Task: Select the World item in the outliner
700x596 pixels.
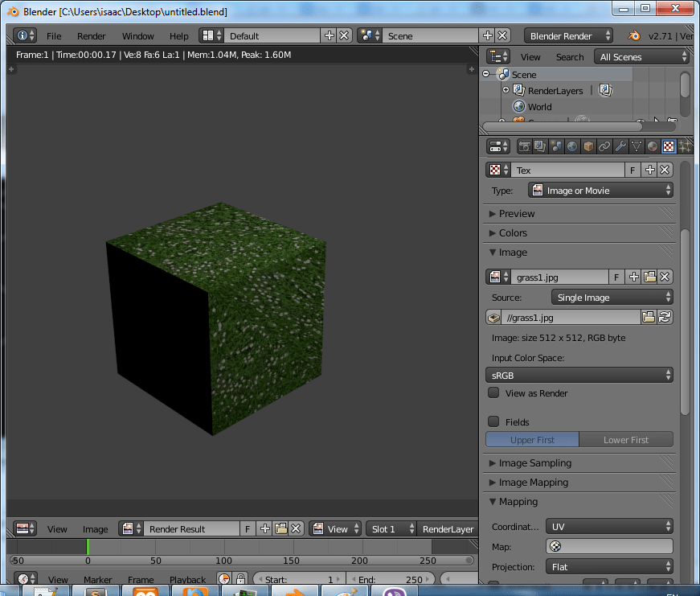Action: pyautogui.click(x=539, y=107)
